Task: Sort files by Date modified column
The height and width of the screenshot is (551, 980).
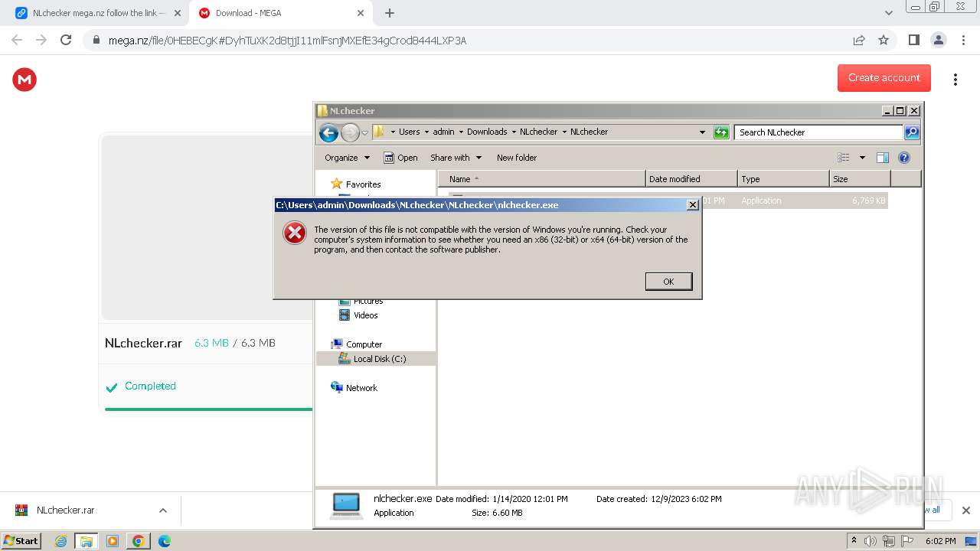Action: click(691, 179)
